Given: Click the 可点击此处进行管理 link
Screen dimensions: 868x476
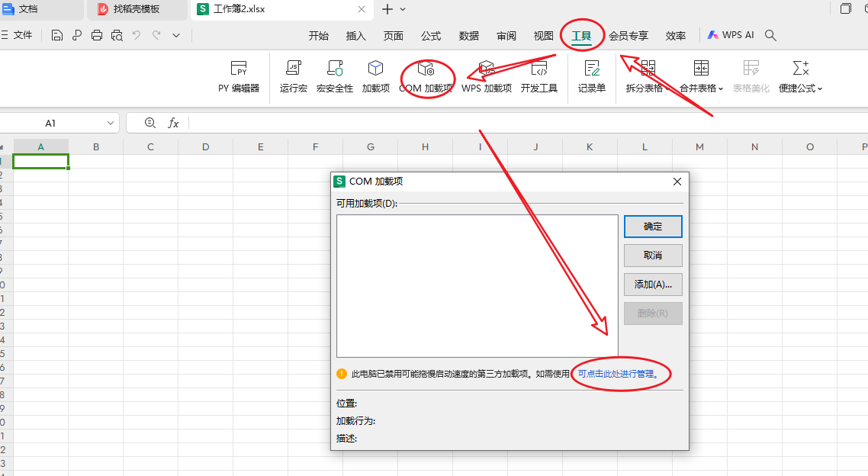Looking at the screenshot, I should [x=618, y=374].
